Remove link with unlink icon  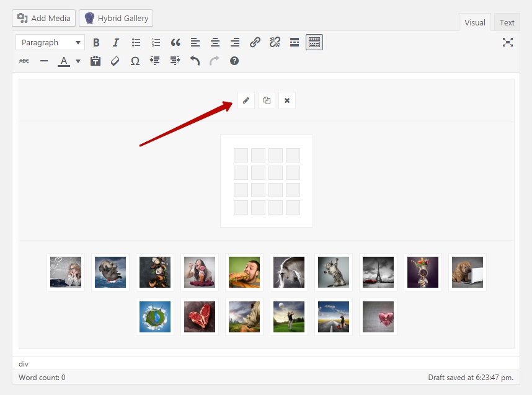pyautogui.click(x=275, y=42)
